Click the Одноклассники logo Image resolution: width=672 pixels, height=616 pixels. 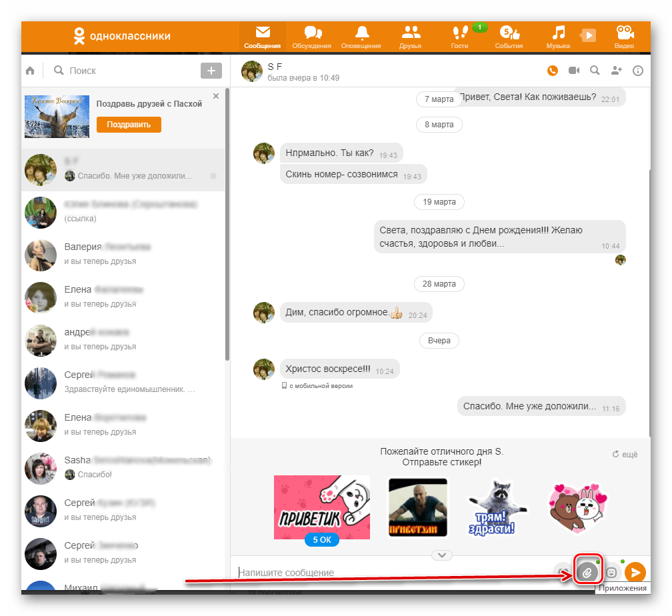(x=122, y=36)
